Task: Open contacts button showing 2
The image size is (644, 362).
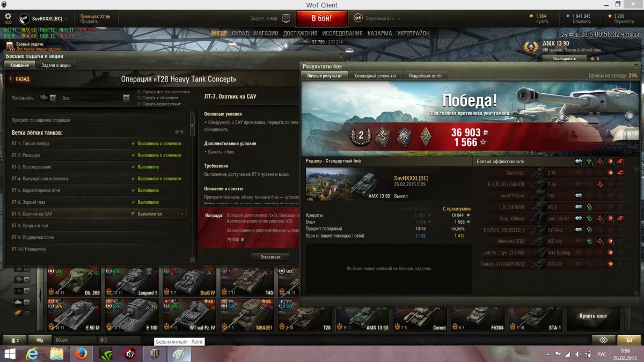Action: pyautogui.click(x=14, y=340)
